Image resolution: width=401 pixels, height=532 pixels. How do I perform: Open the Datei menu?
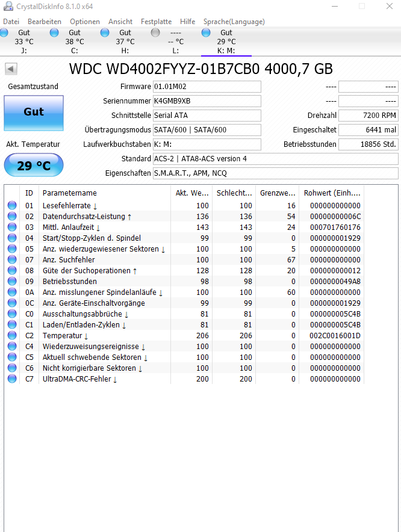coord(11,22)
